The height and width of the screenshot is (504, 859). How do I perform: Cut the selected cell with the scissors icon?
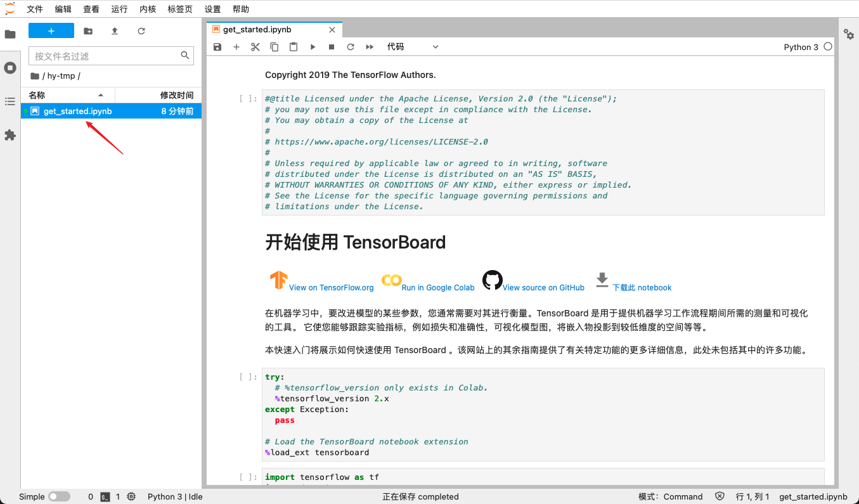pos(255,46)
